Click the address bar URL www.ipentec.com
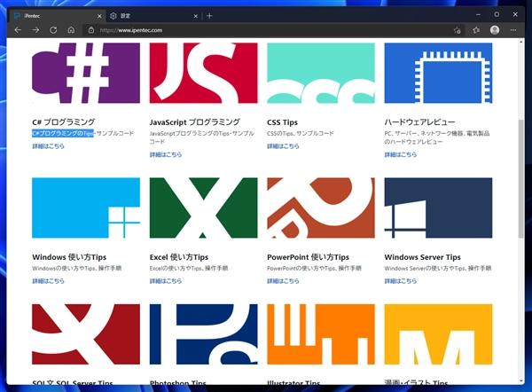Viewport: 532px width, 392px height. tap(131, 30)
